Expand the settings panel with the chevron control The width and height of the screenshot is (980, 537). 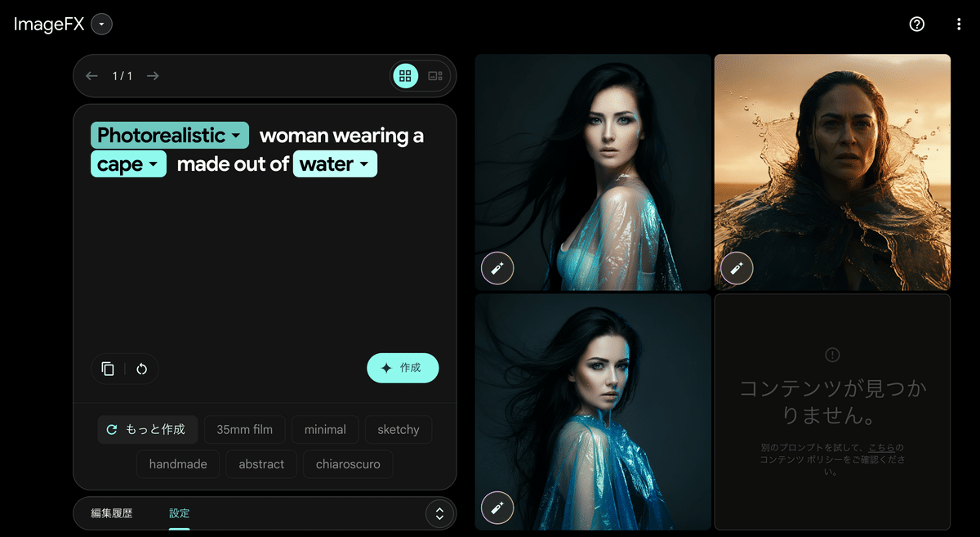click(x=439, y=513)
